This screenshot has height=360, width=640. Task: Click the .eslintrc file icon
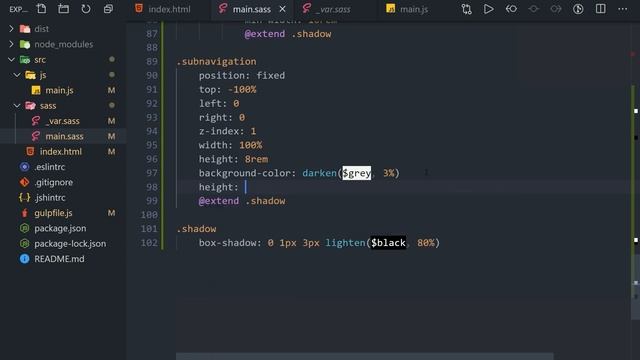(24, 167)
